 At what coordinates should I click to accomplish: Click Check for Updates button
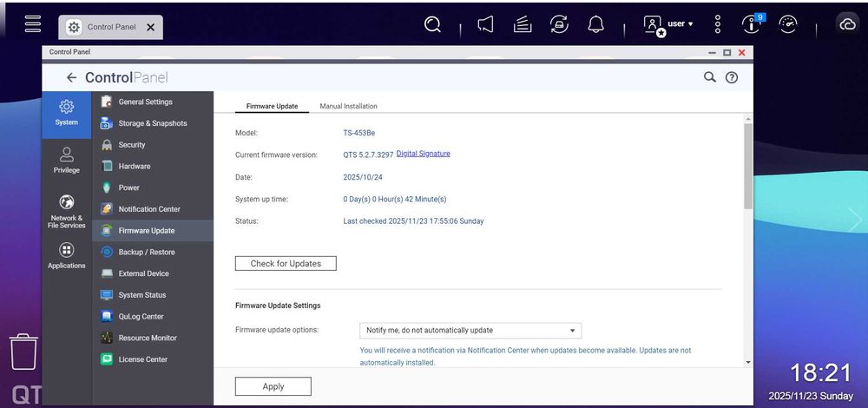[286, 264]
